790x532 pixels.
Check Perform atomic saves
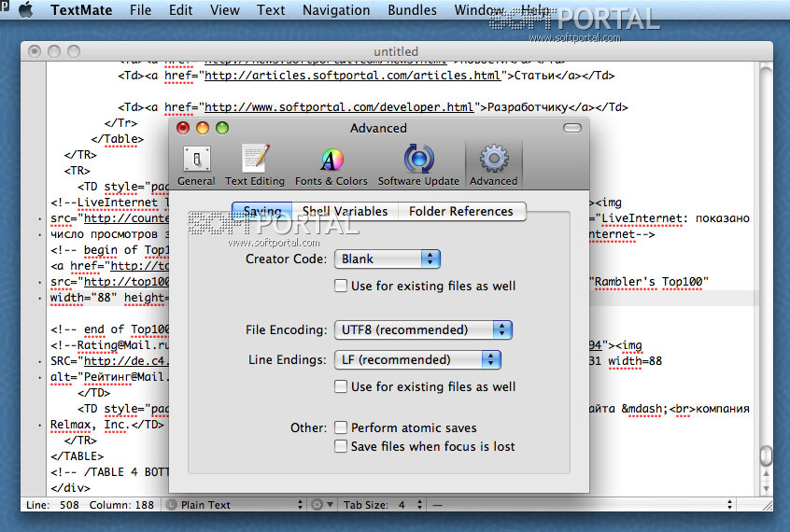(341, 427)
